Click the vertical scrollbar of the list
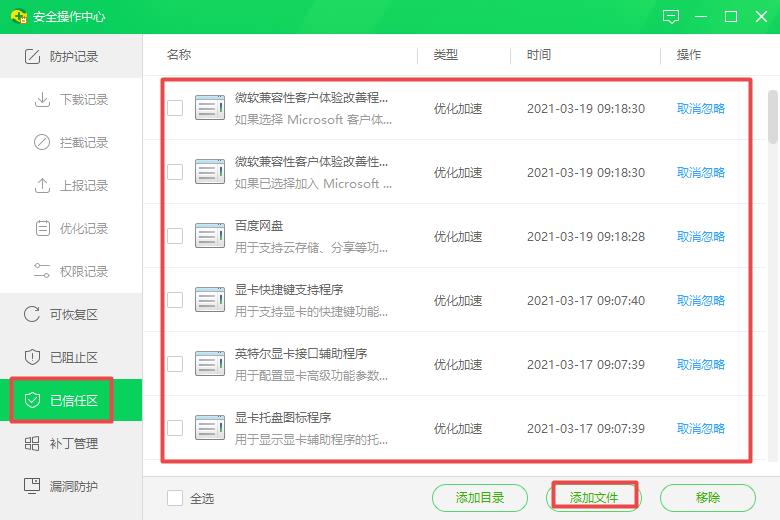780x520 pixels. point(772,118)
